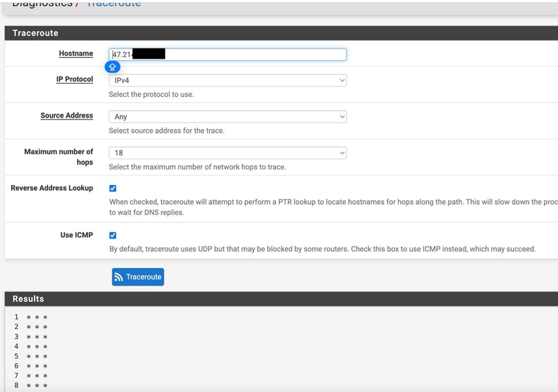Click the Traceroute button
Viewport: 558px width, 392px height.
coord(138,277)
